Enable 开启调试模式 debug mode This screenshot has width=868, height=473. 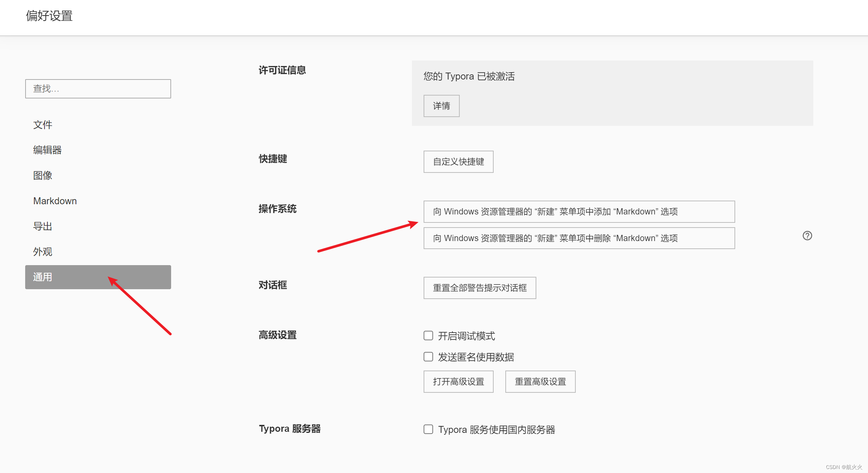[428, 335]
